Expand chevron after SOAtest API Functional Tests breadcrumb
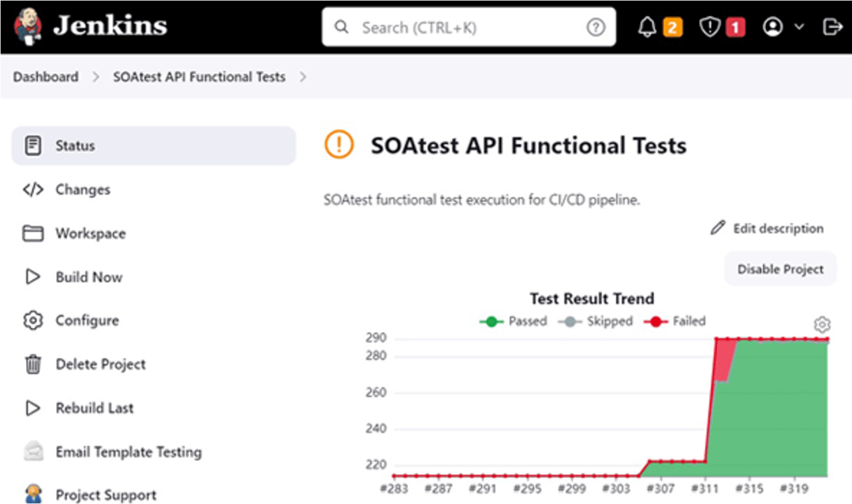852x504 pixels. 303,77
